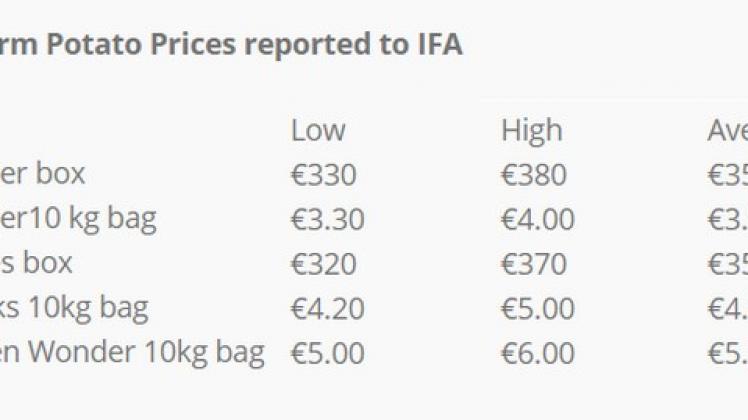
Task: Click the €5.00 low price for Wonder 10kg bag
Action: pyautogui.click(x=328, y=353)
